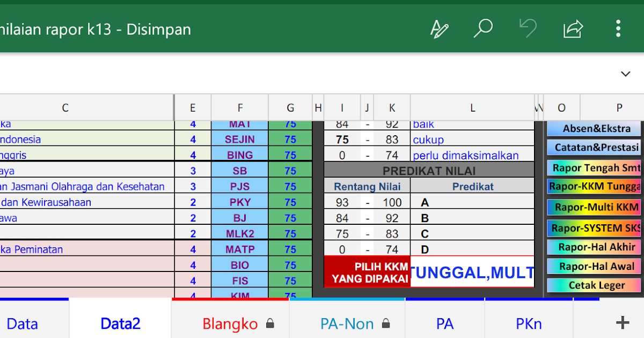The image size is (644, 338).
Task: Open the Blangko sheet tab
Action: pos(229,324)
